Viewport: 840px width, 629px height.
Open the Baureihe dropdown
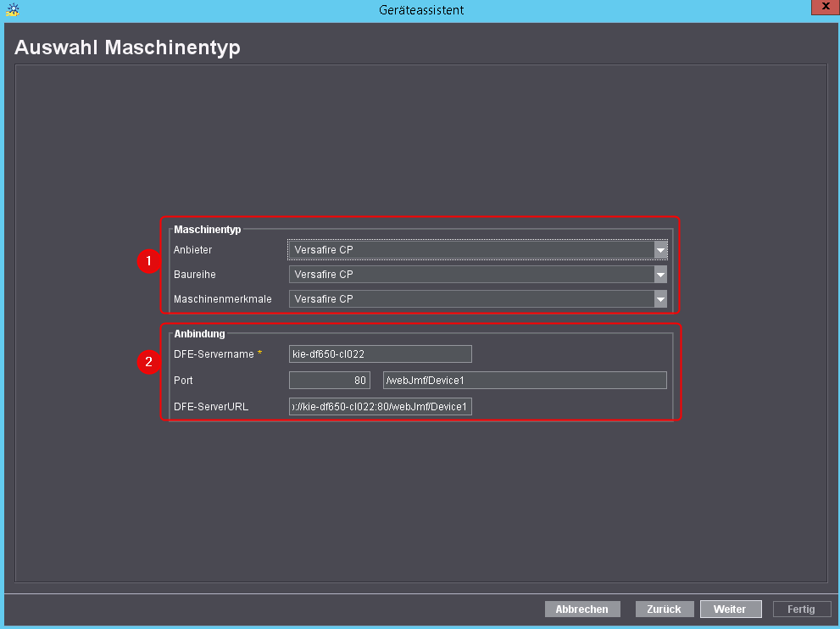tap(477, 275)
